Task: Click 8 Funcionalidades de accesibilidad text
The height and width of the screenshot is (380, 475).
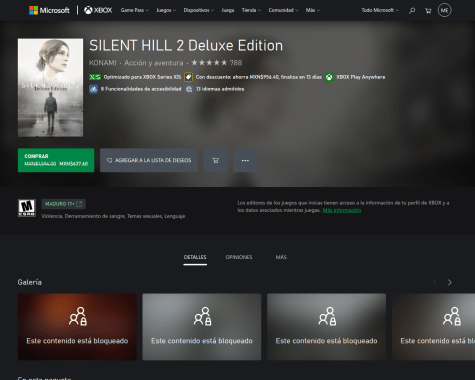Action: tap(141, 89)
